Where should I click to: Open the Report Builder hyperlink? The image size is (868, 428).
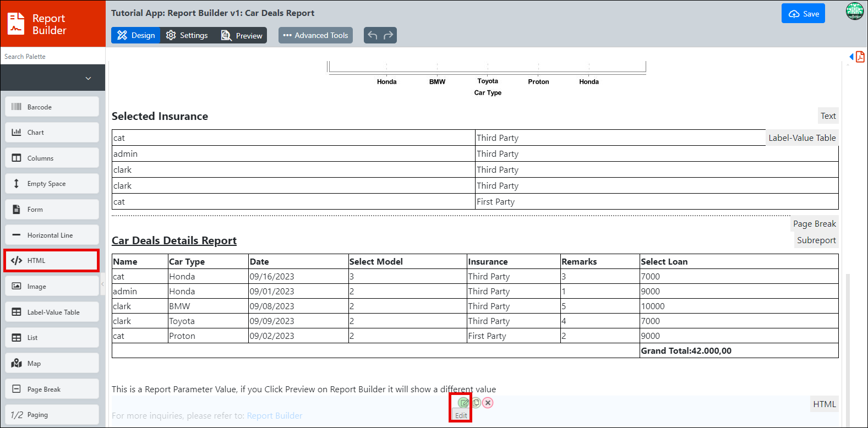tap(275, 416)
